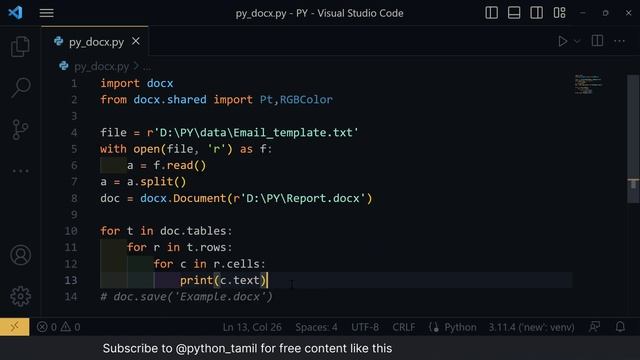
Task: Open the Accounts menu icon
Action: [20, 255]
